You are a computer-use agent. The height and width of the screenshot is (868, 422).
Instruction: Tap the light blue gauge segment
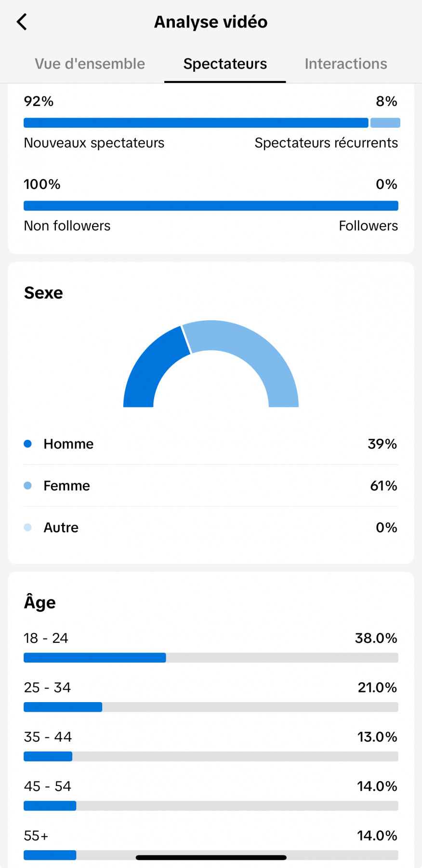255,352
